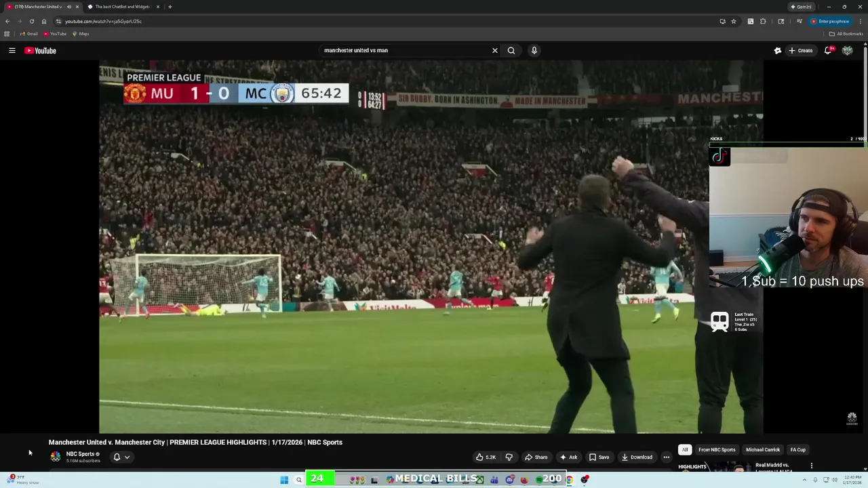Select the Michael Carrick chip

(x=763, y=449)
